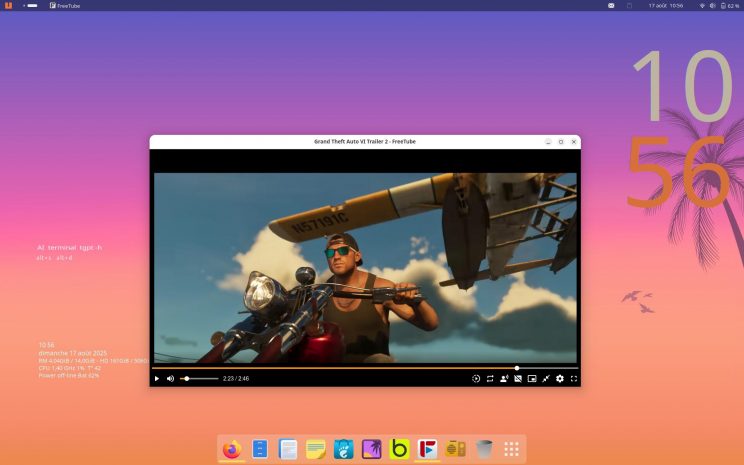Close the FreeTube window
Image resolution: width=744 pixels, height=465 pixels.
[574, 142]
